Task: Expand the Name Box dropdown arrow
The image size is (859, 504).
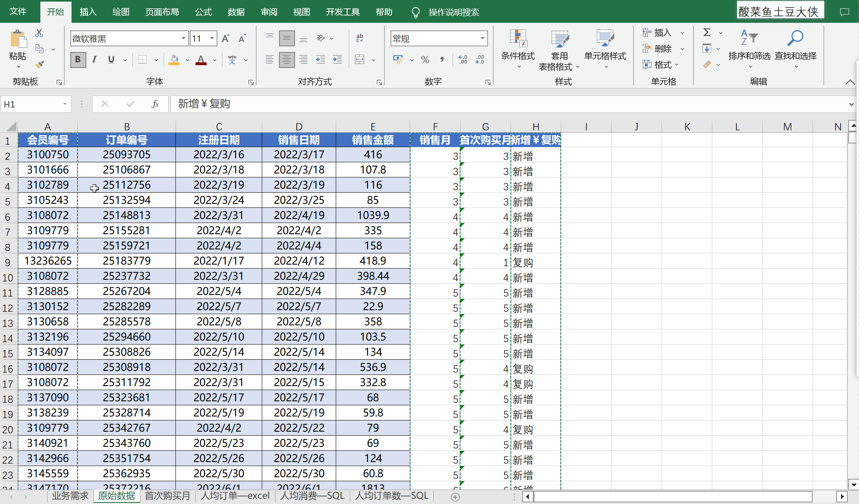Action: coord(65,104)
